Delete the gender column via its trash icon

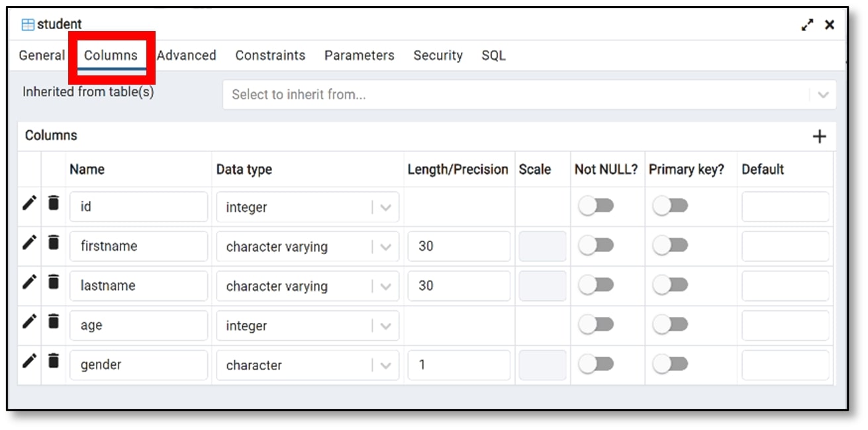point(54,361)
